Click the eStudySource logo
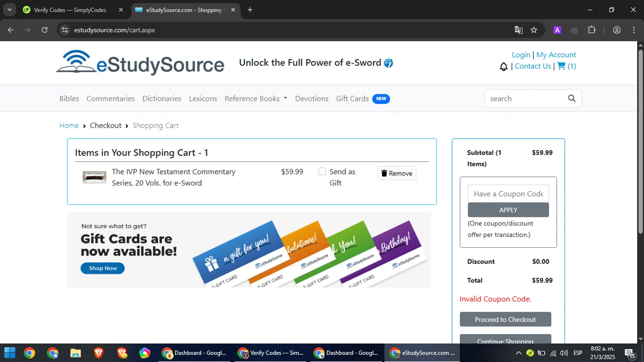 (140, 63)
